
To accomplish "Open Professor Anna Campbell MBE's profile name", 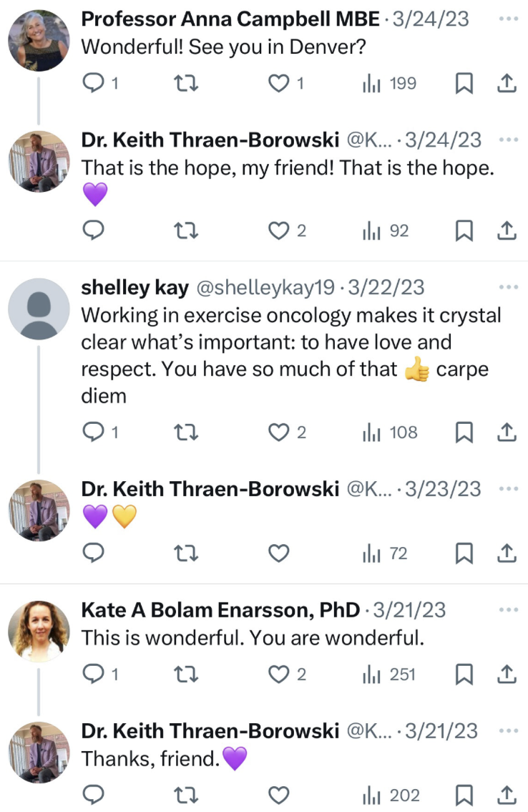I will click(x=230, y=19).
